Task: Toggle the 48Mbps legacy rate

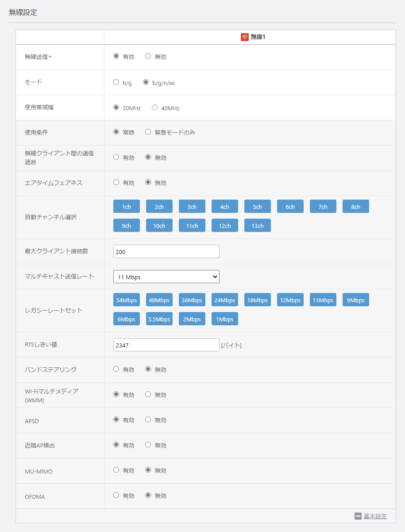Action: point(159,300)
